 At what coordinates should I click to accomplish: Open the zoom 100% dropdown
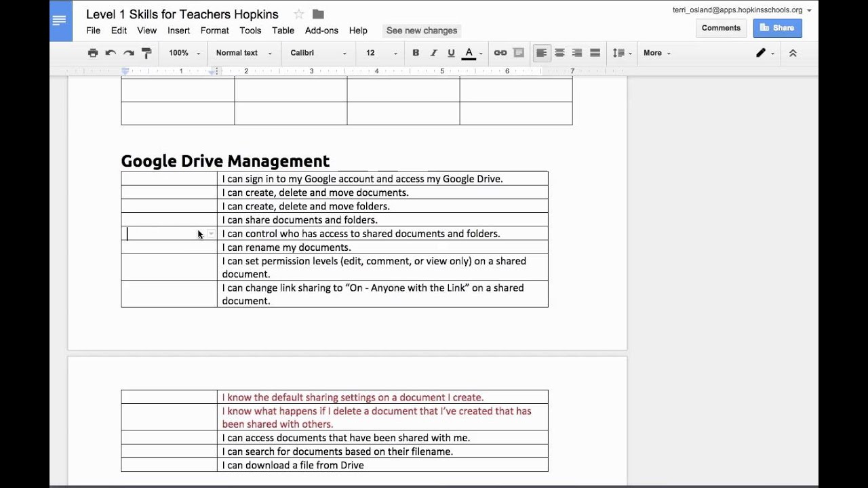coord(184,53)
